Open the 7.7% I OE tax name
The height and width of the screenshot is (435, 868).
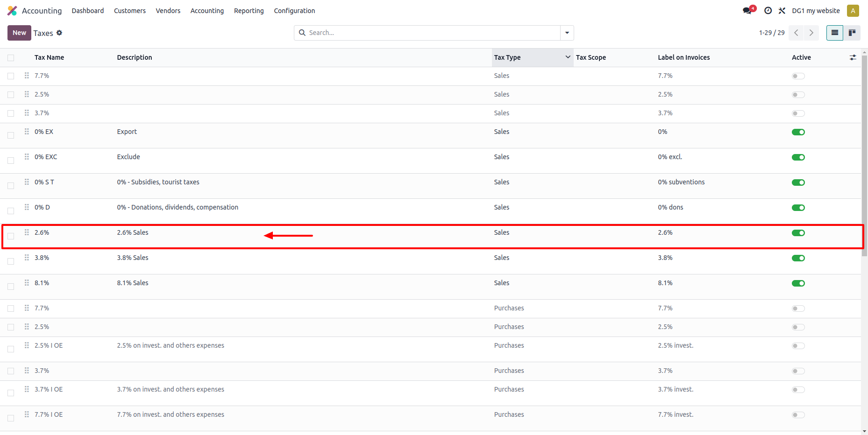49,414
